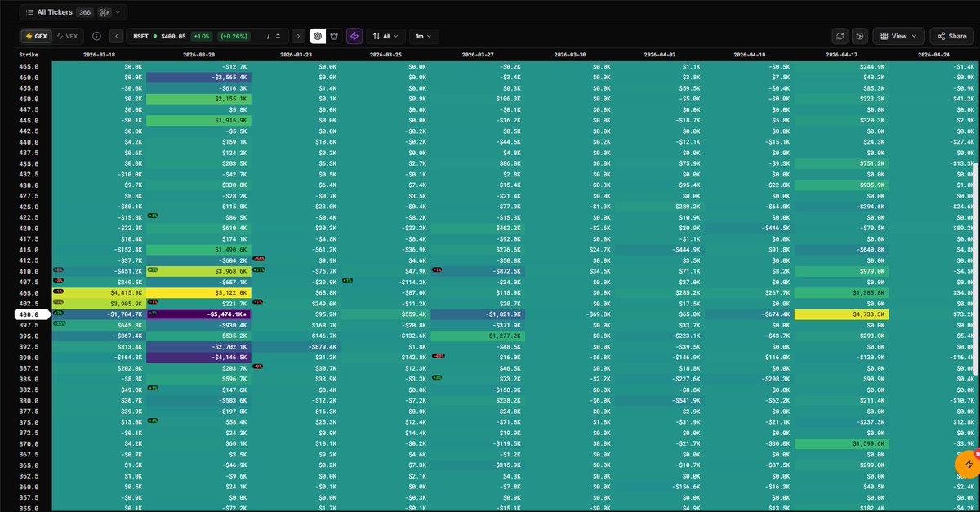Click the -$2,702.1K cell
Viewport: 980px width, 512px height.
198,345
